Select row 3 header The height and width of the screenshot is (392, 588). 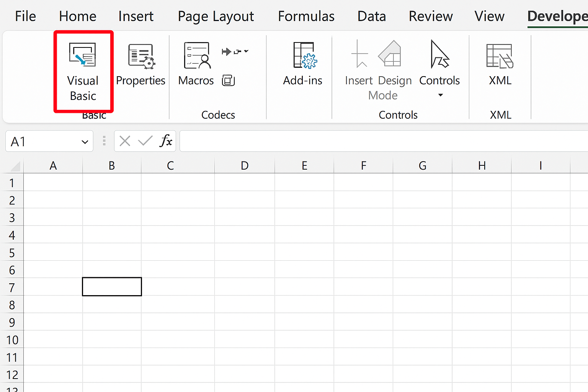12,218
